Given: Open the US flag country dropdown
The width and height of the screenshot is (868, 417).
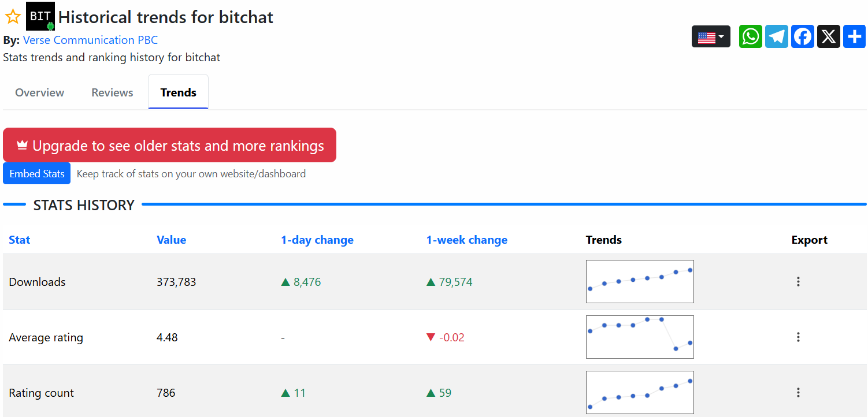Looking at the screenshot, I should tap(711, 37).
